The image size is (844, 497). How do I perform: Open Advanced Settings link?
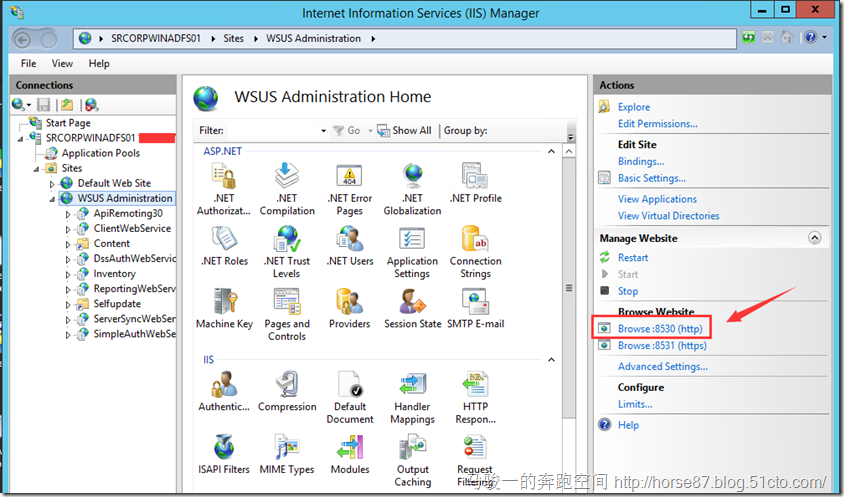pyautogui.click(x=663, y=367)
